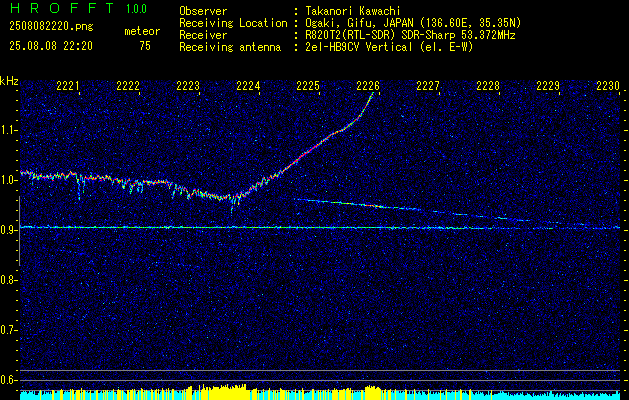Click time marker 2222

pyautogui.click(x=128, y=85)
